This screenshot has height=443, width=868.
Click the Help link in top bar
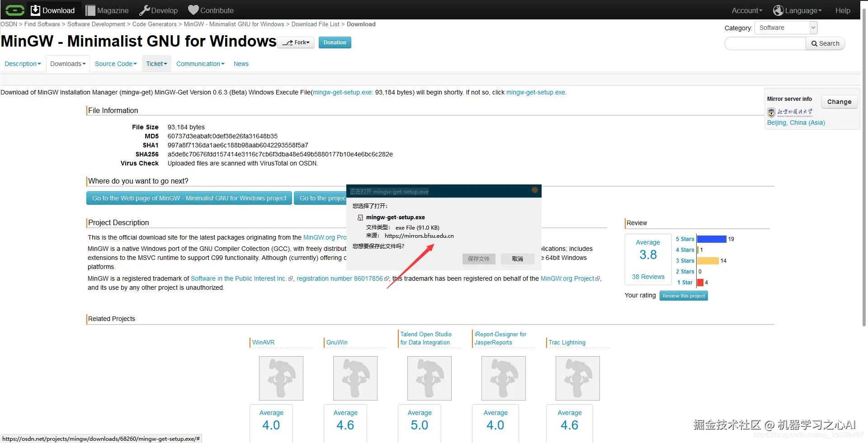tap(843, 10)
